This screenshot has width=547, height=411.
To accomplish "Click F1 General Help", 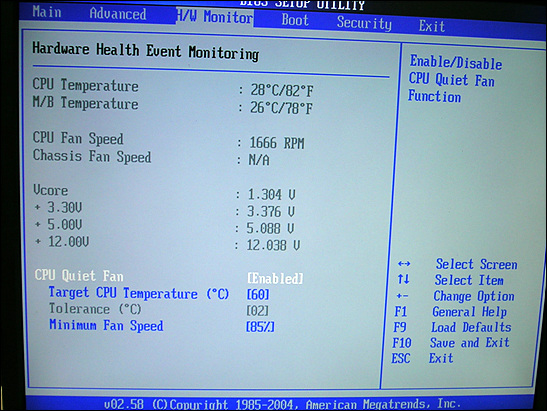I will pyautogui.click(x=451, y=311).
